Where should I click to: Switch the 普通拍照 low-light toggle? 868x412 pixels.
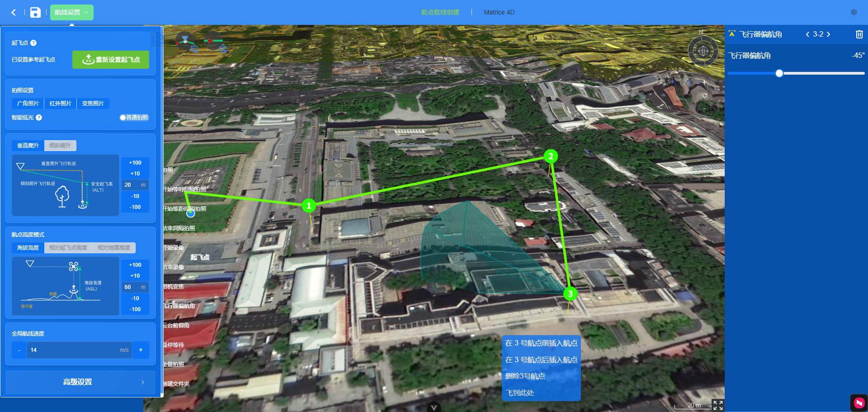click(134, 118)
